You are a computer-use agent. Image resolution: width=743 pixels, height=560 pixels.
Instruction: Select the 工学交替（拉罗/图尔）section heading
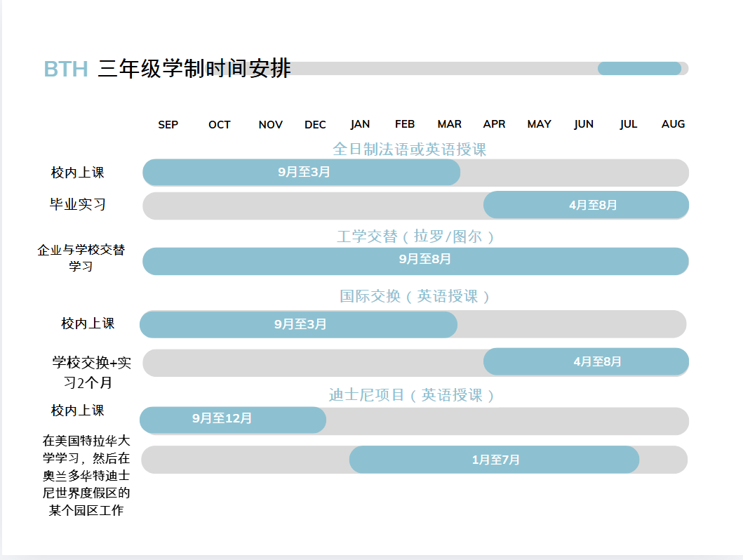tap(415, 236)
